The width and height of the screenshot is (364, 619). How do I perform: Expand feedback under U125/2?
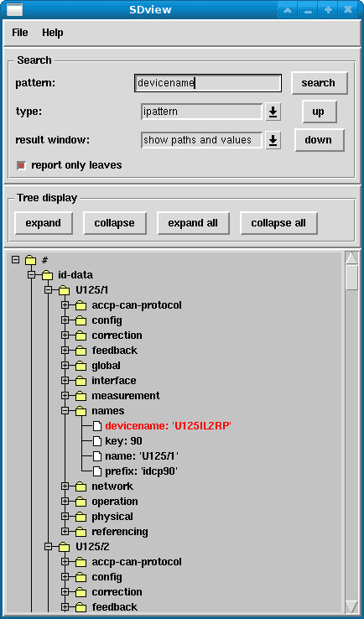tap(65, 606)
